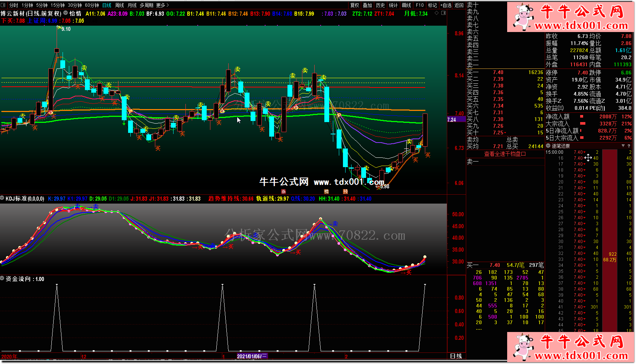The height and width of the screenshot is (364, 636).
Task: Click the 涨停 7.40 value
Action: click(583, 73)
